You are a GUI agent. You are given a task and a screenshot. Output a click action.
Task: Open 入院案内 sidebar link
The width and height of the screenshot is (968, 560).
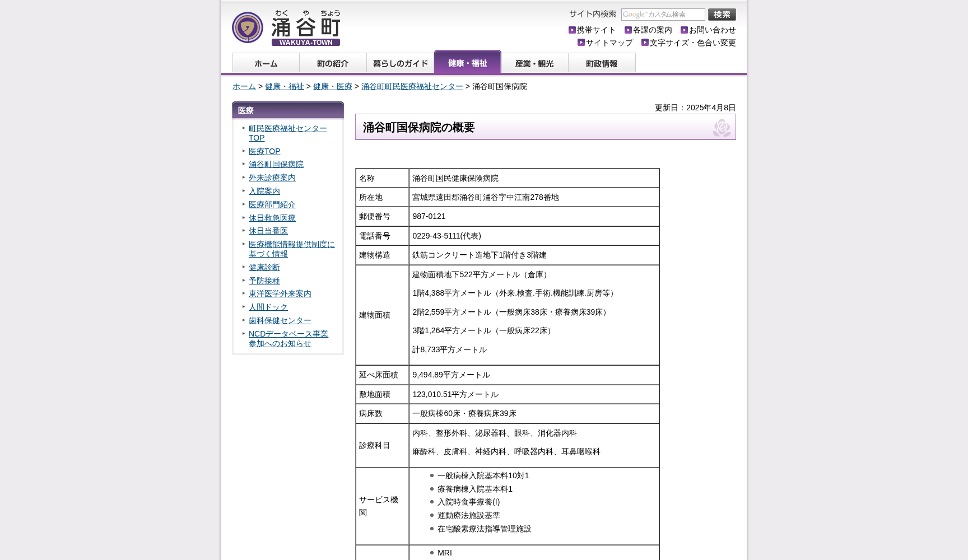point(264,191)
